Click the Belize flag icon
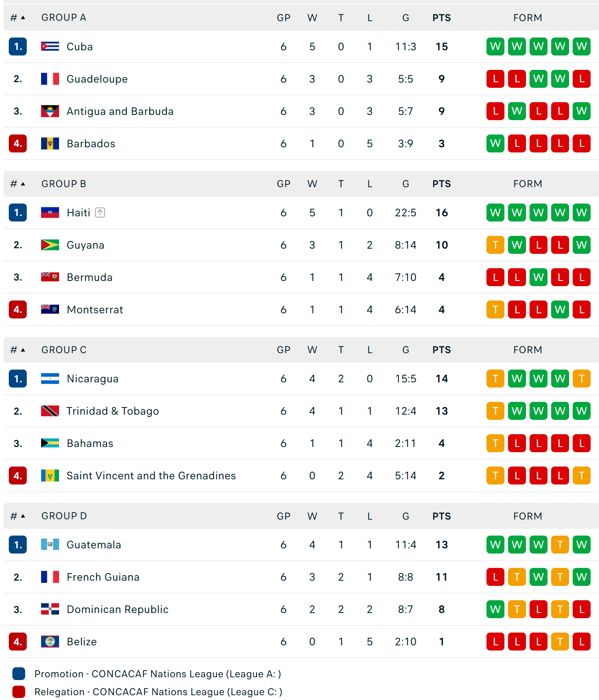Viewport: 599px width, 700px height. click(x=50, y=642)
